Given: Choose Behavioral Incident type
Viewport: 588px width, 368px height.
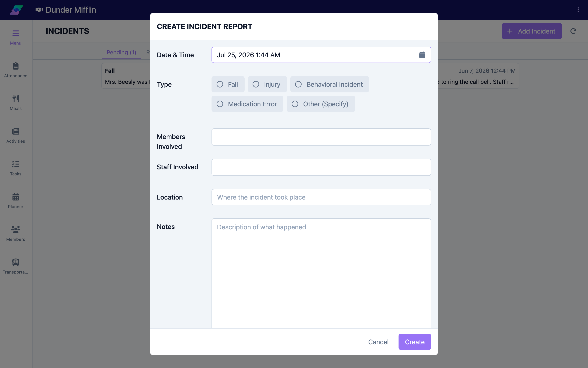Looking at the screenshot, I should click(330, 84).
